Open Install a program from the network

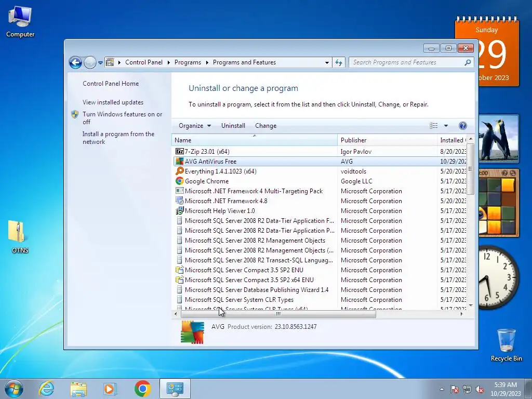coord(118,138)
